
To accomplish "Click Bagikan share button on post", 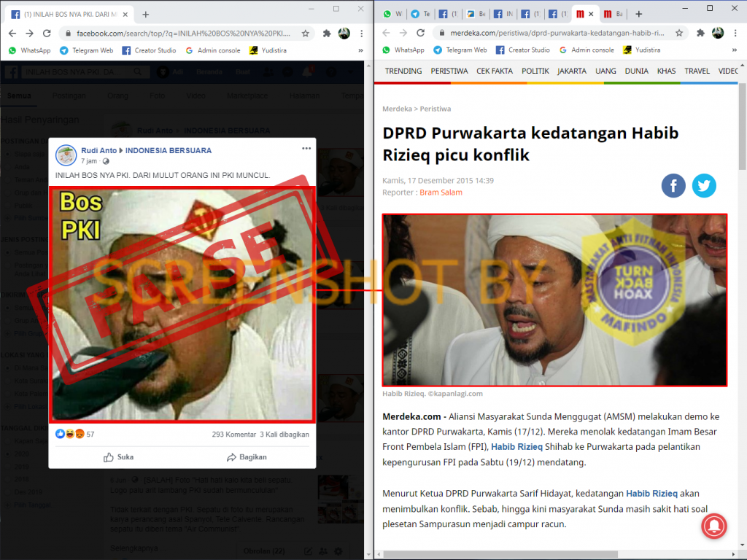I will point(247,457).
